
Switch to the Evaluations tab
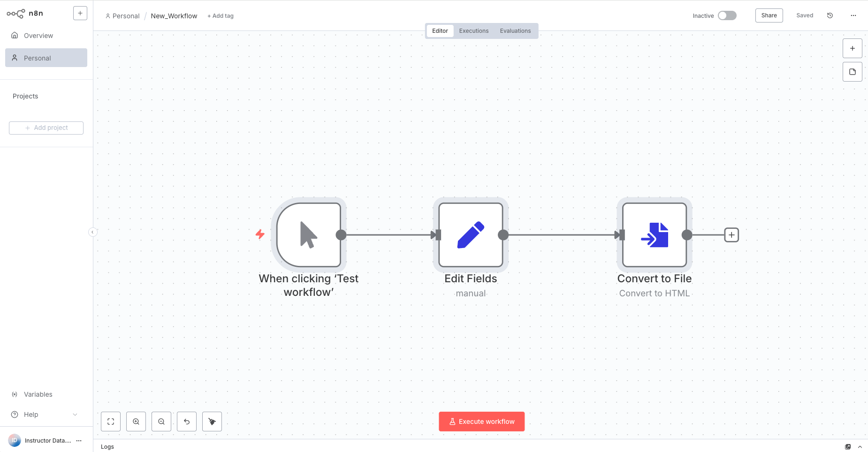515,31
